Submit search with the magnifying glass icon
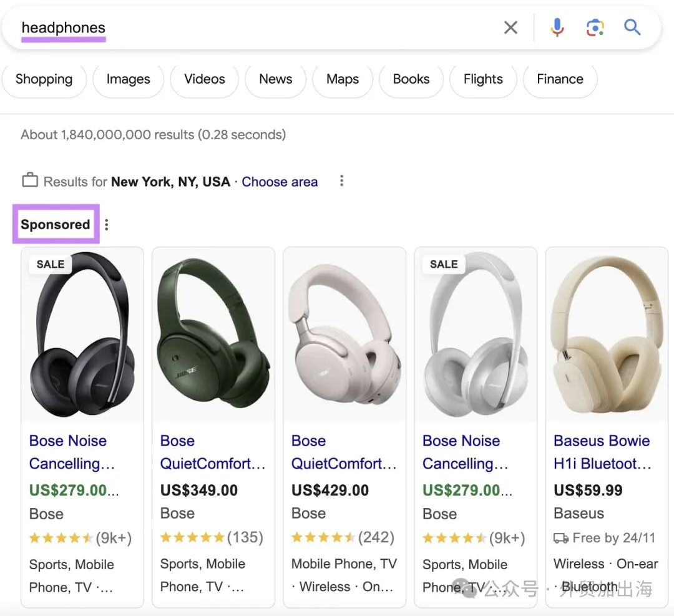Screen dimensions: 674x616 click(632, 27)
